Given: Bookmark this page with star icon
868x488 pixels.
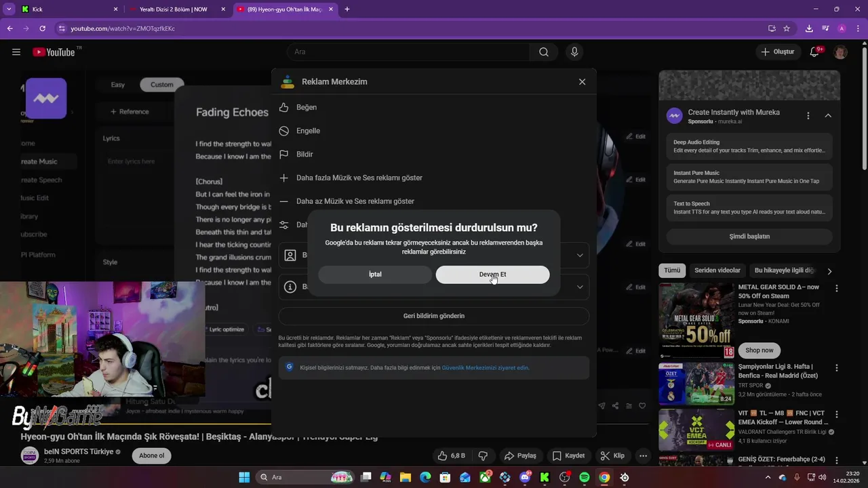Looking at the screenshot, I should 787,28.
